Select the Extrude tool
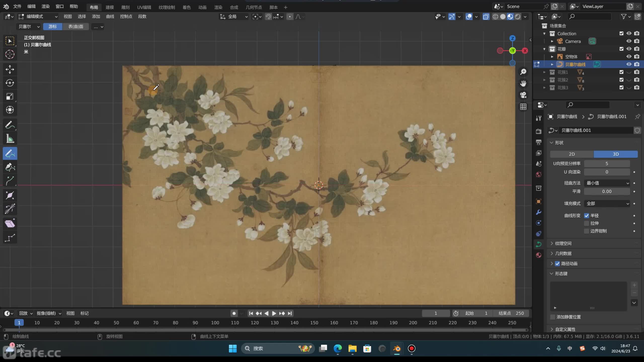 10,180
